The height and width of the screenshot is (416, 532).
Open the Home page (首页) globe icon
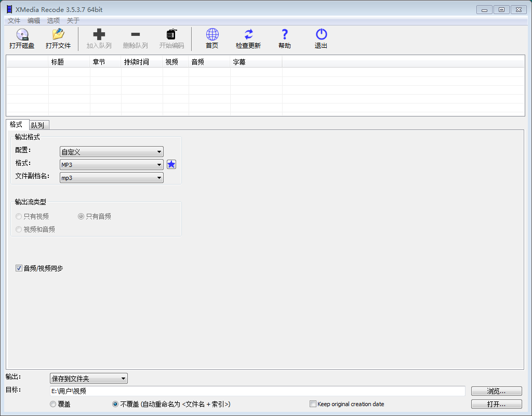(212, 35)
